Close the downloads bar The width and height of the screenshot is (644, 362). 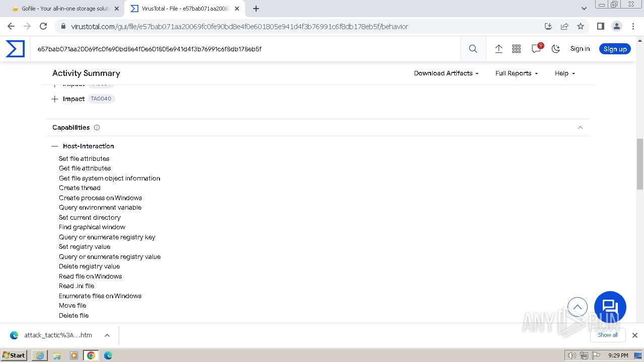(x=634, y=335)
